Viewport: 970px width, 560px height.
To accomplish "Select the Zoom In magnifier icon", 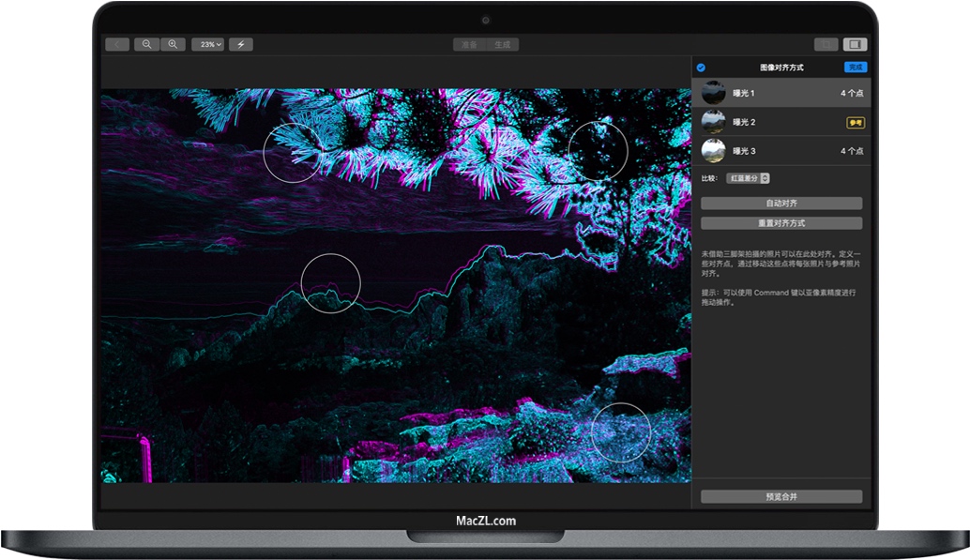I will (x=173, y=43).
